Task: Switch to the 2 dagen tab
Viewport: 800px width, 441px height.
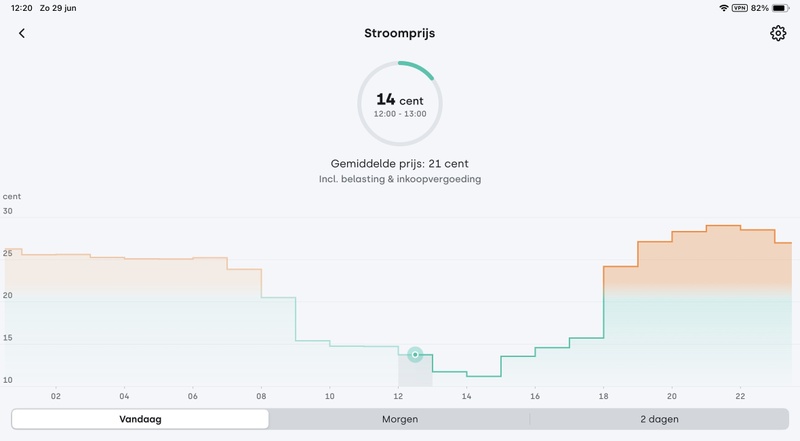Action: pos(659,419)
